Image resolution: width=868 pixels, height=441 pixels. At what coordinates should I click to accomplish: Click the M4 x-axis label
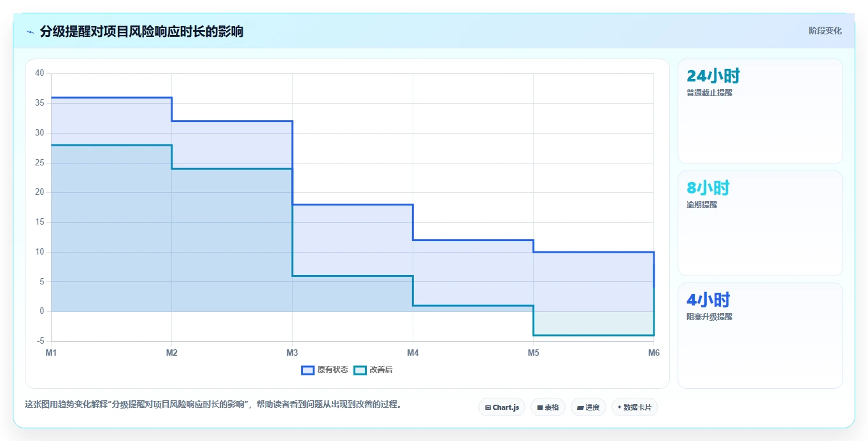pos(413,353)
